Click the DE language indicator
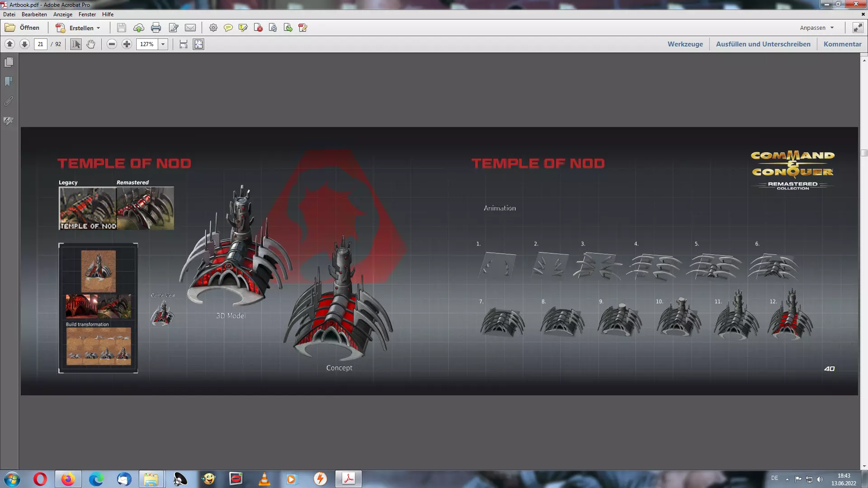This screenshot has width=868, height=488. click(x=775, y=478)
